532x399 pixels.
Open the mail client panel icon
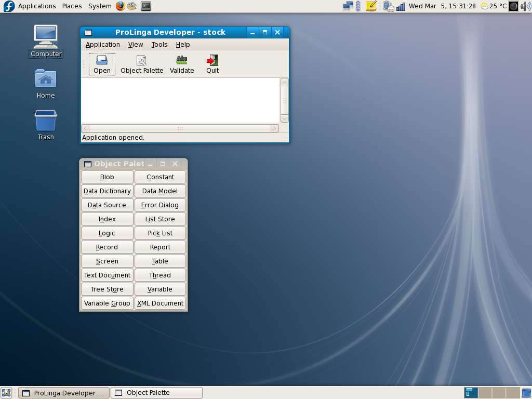(131, 6)
